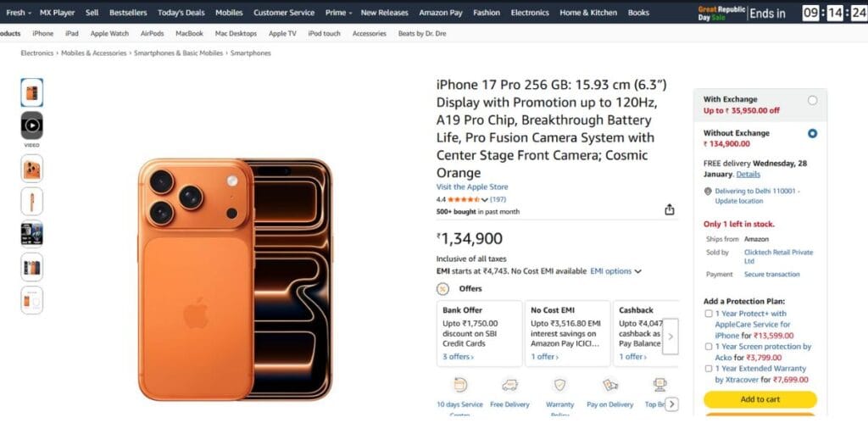
Task: Go to the MacBook category tab
Action: point(189,34)
